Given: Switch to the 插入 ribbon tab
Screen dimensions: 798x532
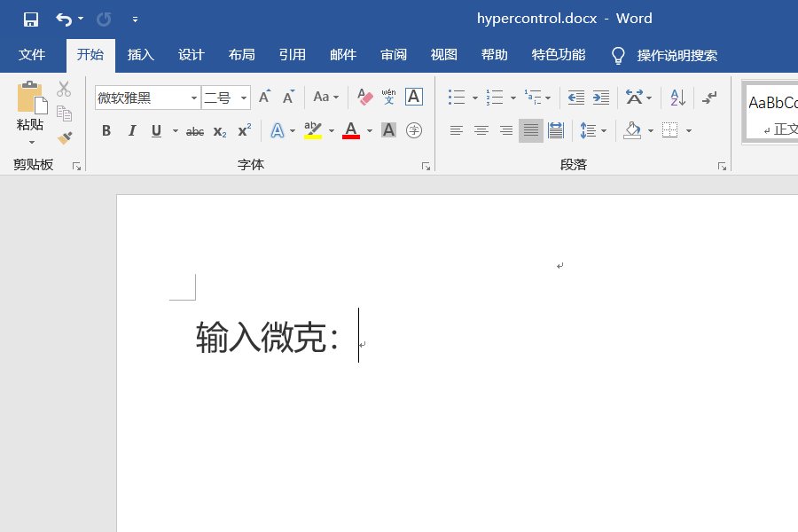Looking at the screenshot, I should (140, 55).
